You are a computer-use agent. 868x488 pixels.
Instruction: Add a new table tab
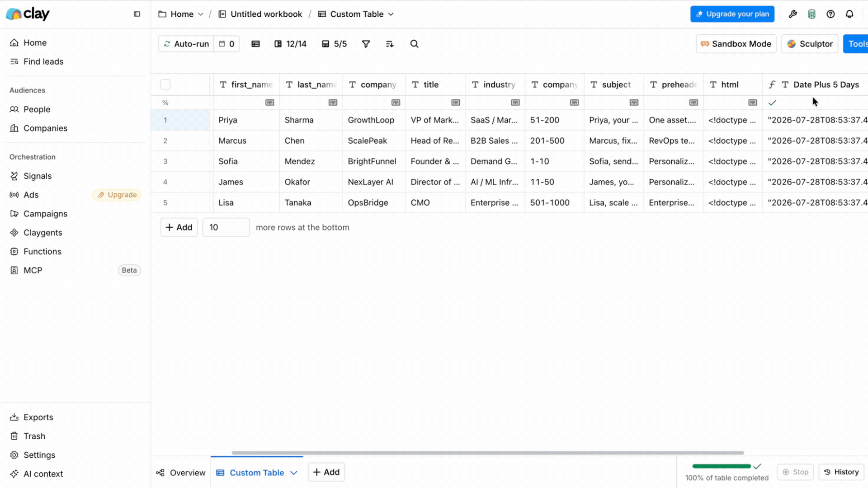[x=326, y=472]
